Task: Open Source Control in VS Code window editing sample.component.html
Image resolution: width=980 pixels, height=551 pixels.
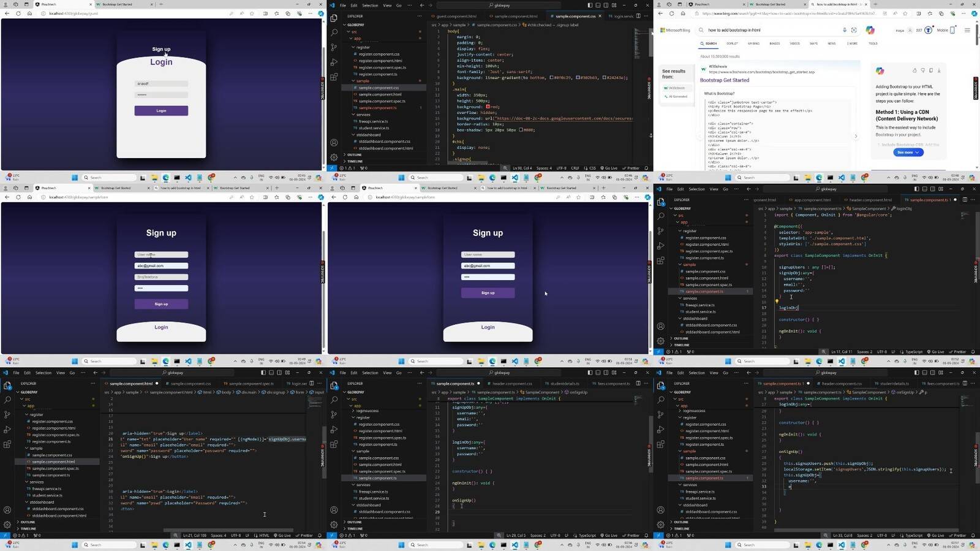Action: tap(7, 414)
